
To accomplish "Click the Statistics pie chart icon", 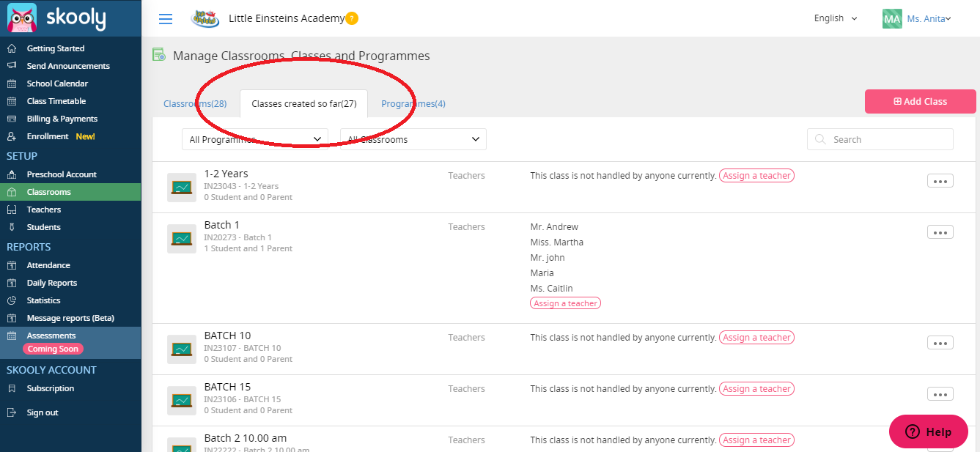I will [x=11, y=300].
